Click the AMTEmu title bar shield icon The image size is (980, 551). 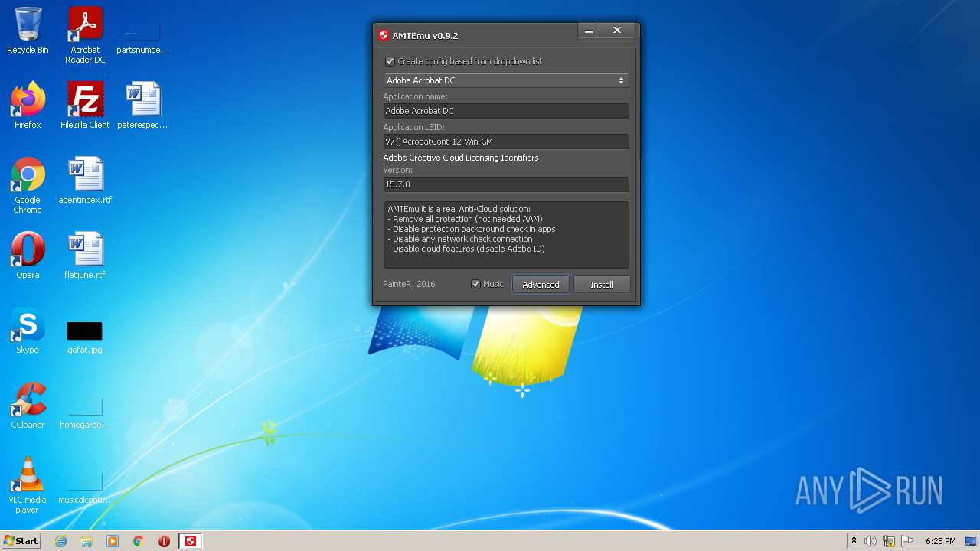point(384,35)
